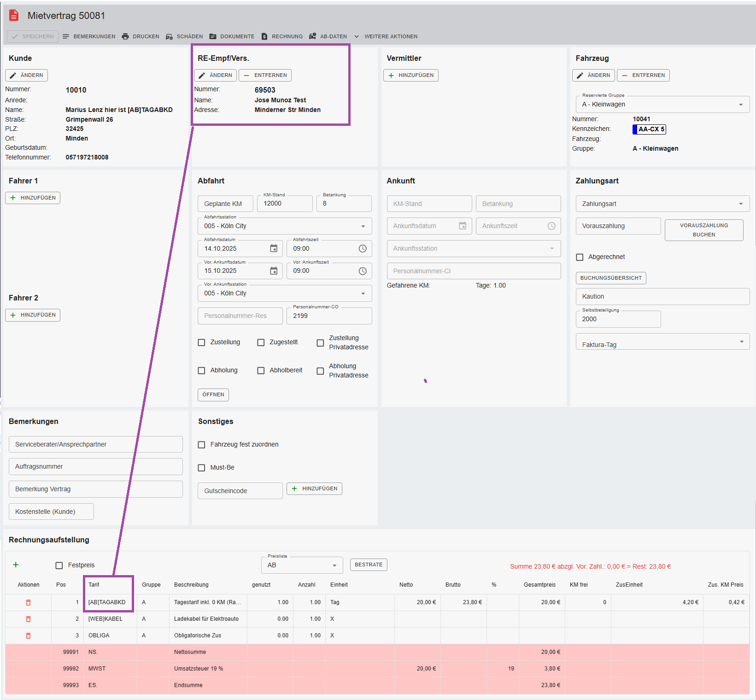This screenshot has width=756, height=700.
Task: Click into the Gutscheincode input field
Action: coord(240,491)
